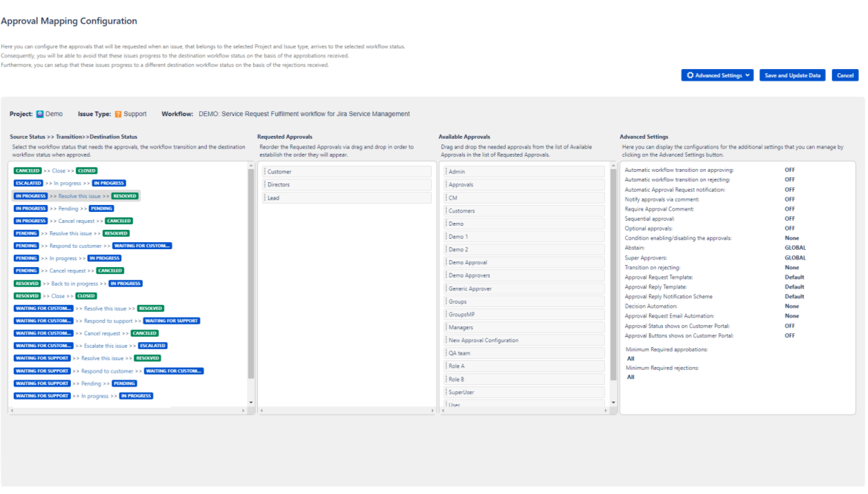This screenshot has width=868, height=494.
Task: Click Generic Approver in Available Approvals
Action: [x=524, y=288]
